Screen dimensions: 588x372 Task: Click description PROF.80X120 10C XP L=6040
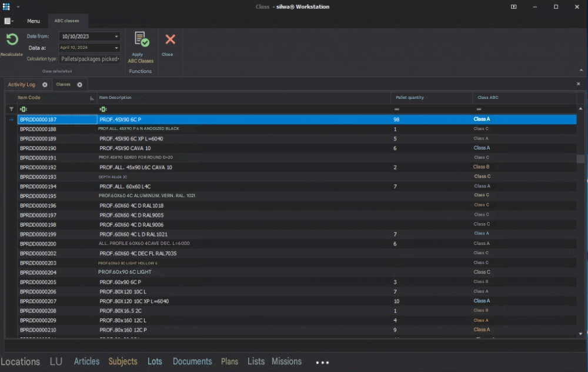pyautogui.click(x=134, y=301)
